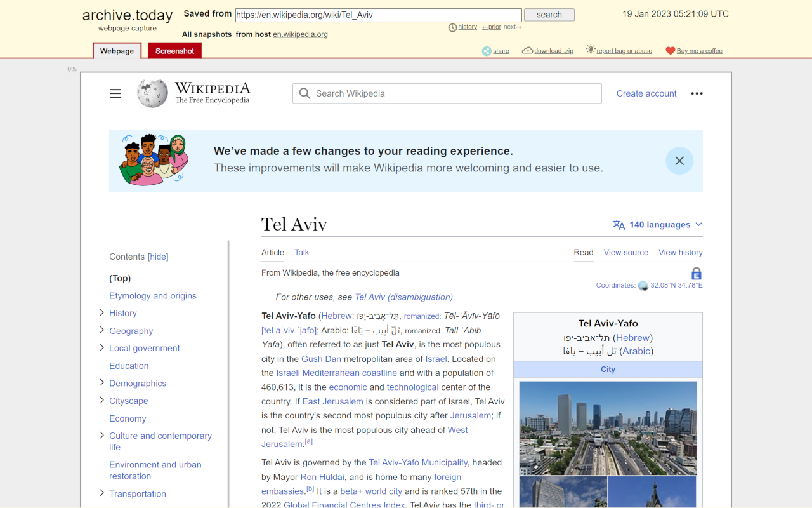Screen dimensions: 812x508
Task: Click the Hebrew link in infobox
Action: click(x=632, y=338)
